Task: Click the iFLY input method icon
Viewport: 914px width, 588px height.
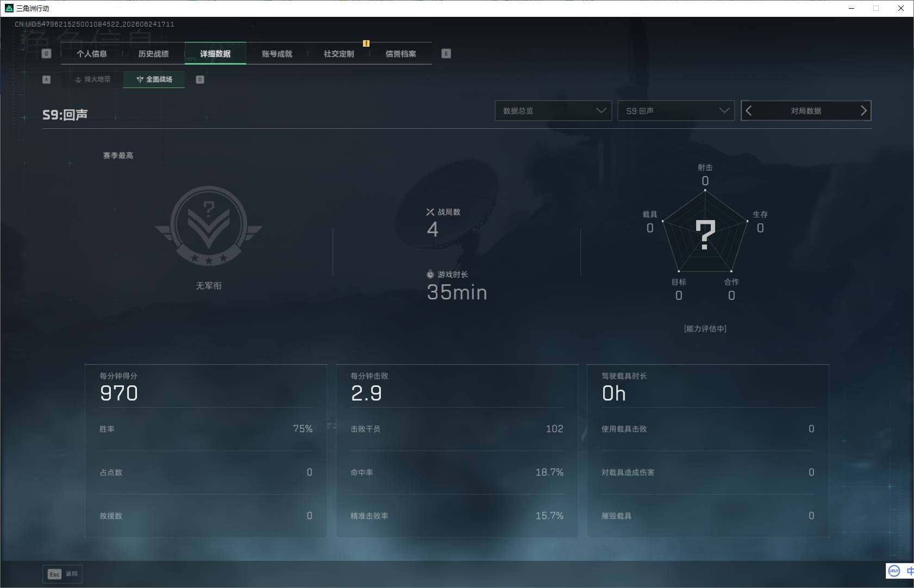Action: (x=894, y=571)
